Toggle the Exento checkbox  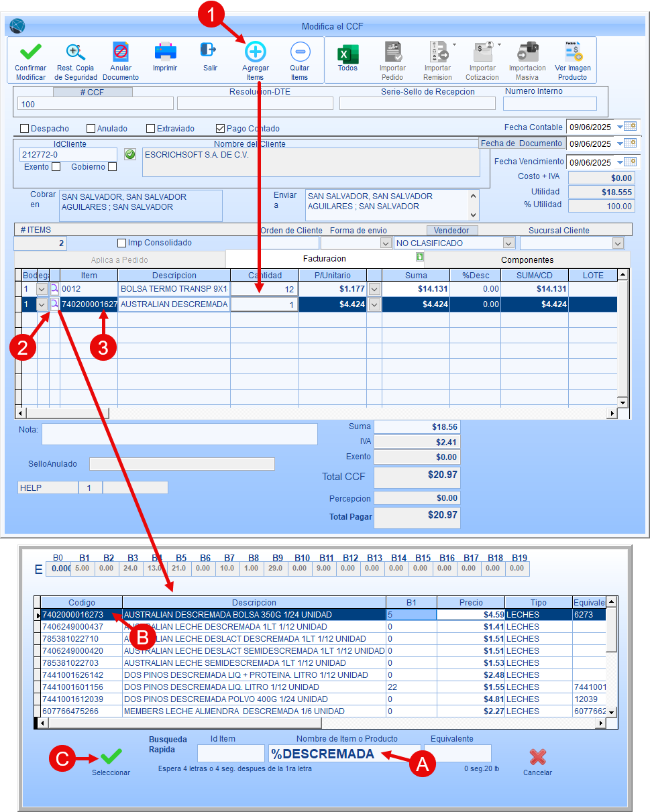56,167
